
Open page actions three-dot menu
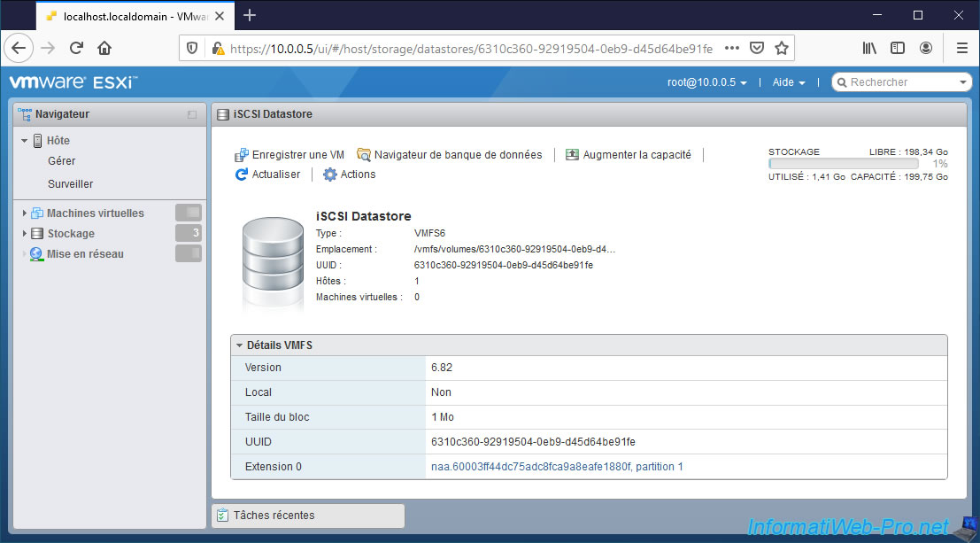[732, 48]
